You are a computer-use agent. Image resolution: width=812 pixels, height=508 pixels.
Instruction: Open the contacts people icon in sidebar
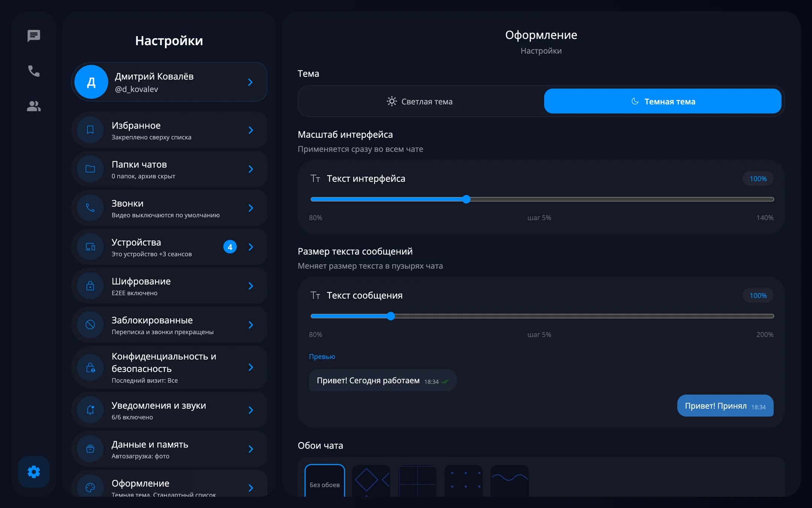tap(34, 106)
